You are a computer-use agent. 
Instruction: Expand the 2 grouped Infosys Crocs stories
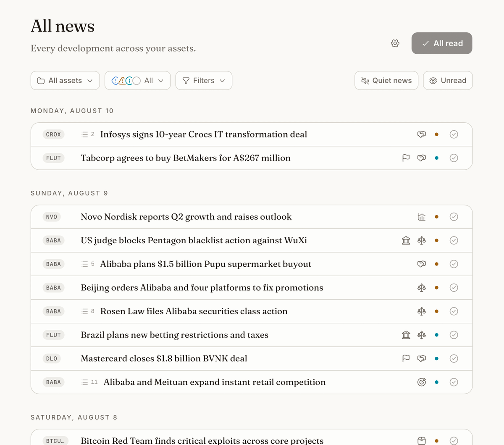pos(87,134)
